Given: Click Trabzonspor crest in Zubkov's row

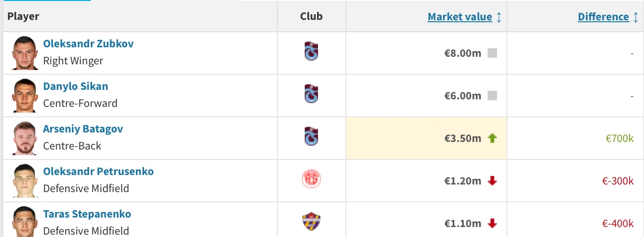Looking at the screenshot, I should 311,51.
